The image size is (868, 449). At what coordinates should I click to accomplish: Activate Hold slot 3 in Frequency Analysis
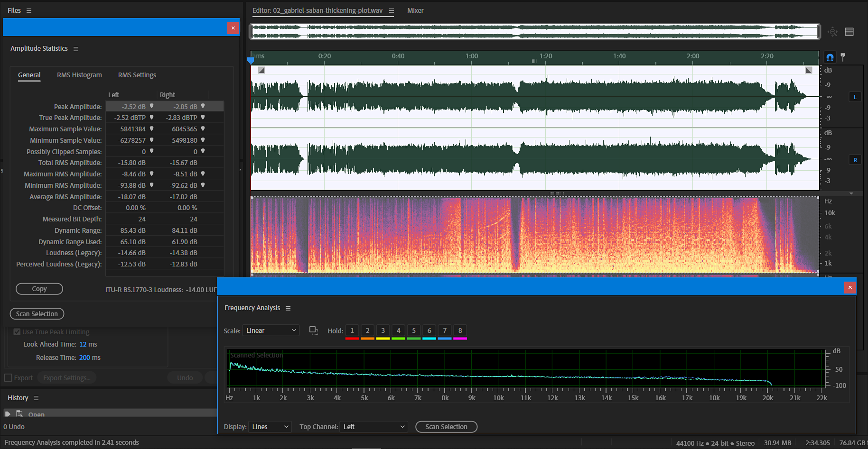tap(383, 330)
